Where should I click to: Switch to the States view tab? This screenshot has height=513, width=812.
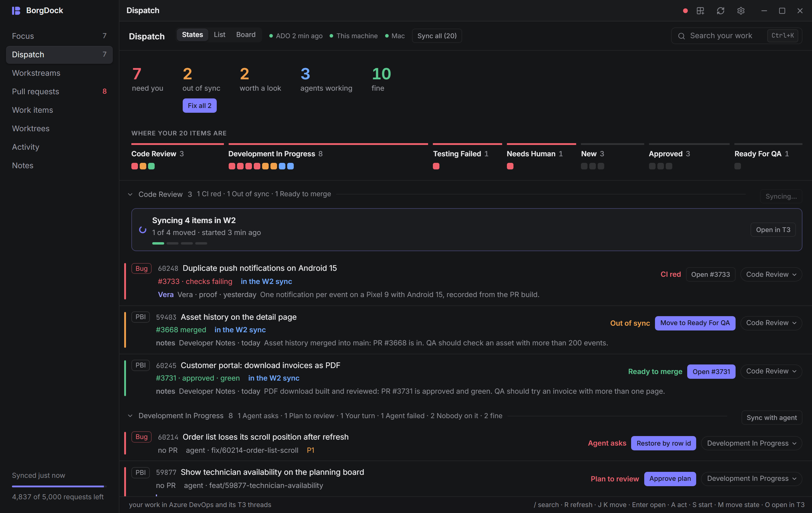click(x=193, y=35)
